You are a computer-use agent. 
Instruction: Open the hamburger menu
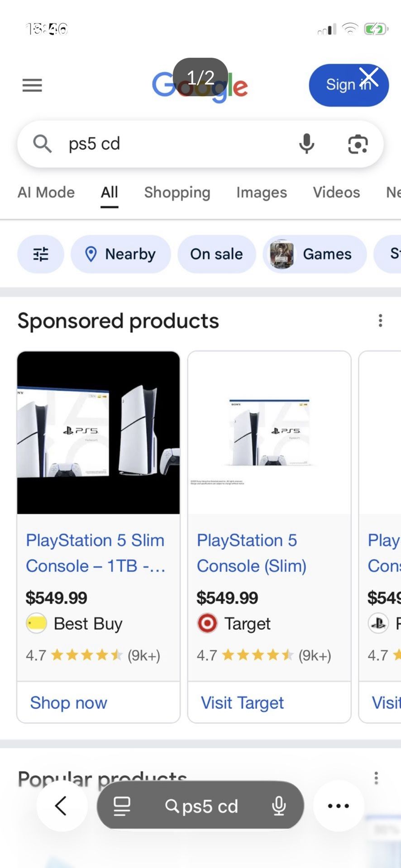pos(32,85)
